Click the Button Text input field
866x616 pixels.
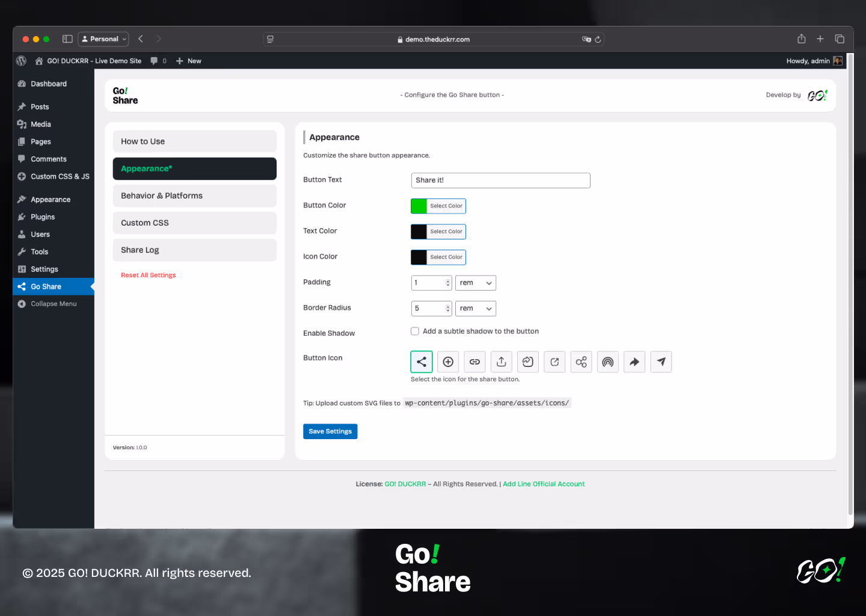(500, 180)
